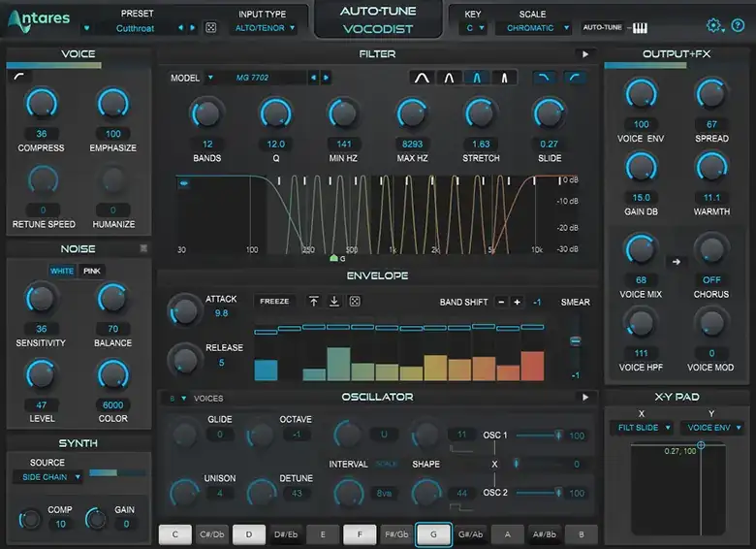Toggle the high-pass filter shape icon

coord(575,78)
